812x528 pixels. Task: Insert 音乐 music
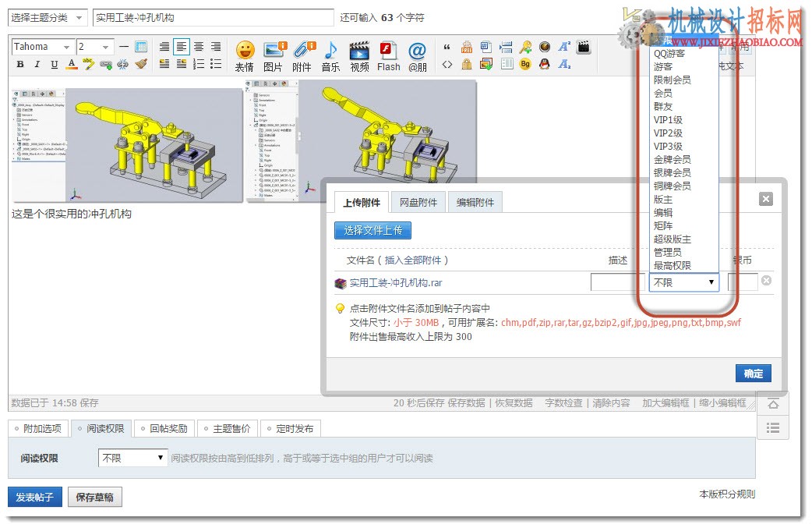pyautogui.click(x=331, y=56)
